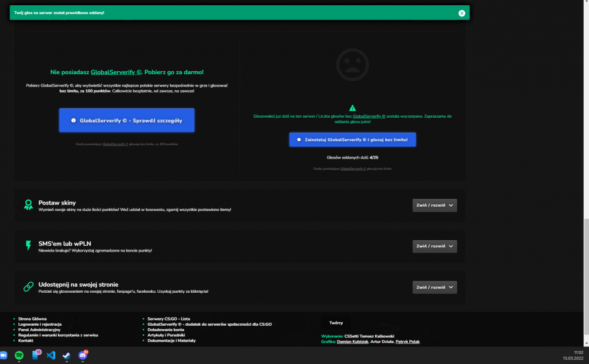Image resolution: width=589 pixels, height=364 pixels.
Task: Expand the Udostępnij na swojej stronie section
Action: [435, 287]
